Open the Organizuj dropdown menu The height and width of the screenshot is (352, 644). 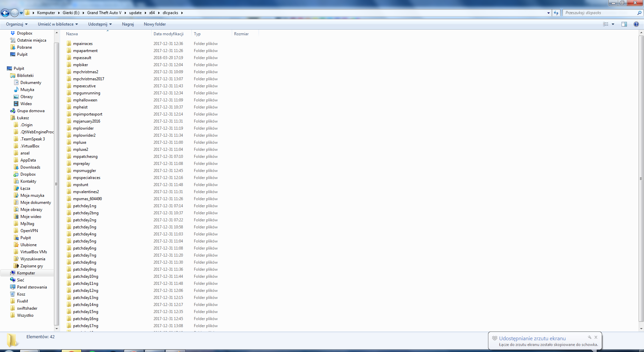(x=17, y=24)
